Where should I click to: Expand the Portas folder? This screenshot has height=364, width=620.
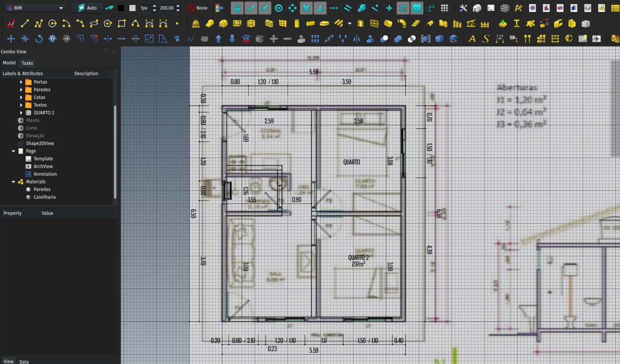pyautogui.click(x=21, y=82)
